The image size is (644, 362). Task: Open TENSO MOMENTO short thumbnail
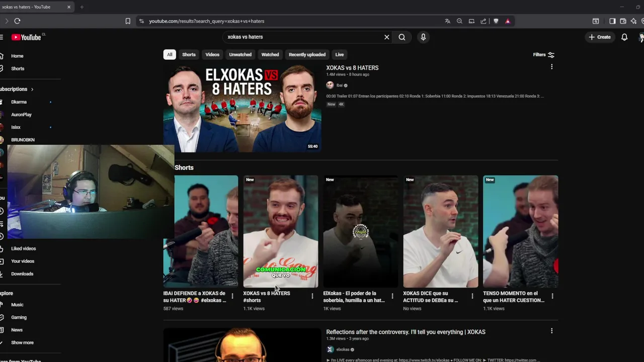[x=521, y=231]
